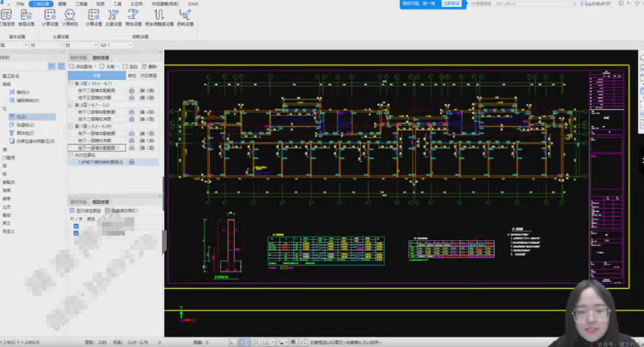Toggle lock for first 地下一层 drawing row

[131, 133]
